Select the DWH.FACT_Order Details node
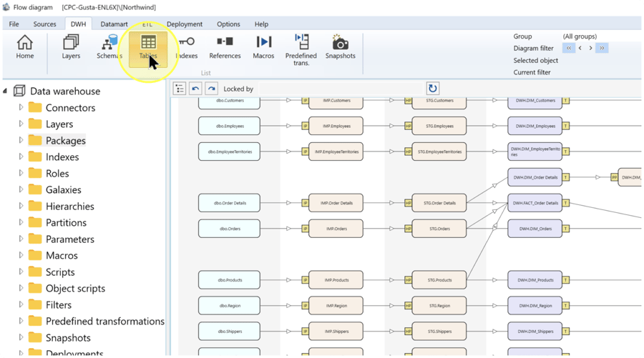Screen dimensions: 644x358 click(535, 202)
